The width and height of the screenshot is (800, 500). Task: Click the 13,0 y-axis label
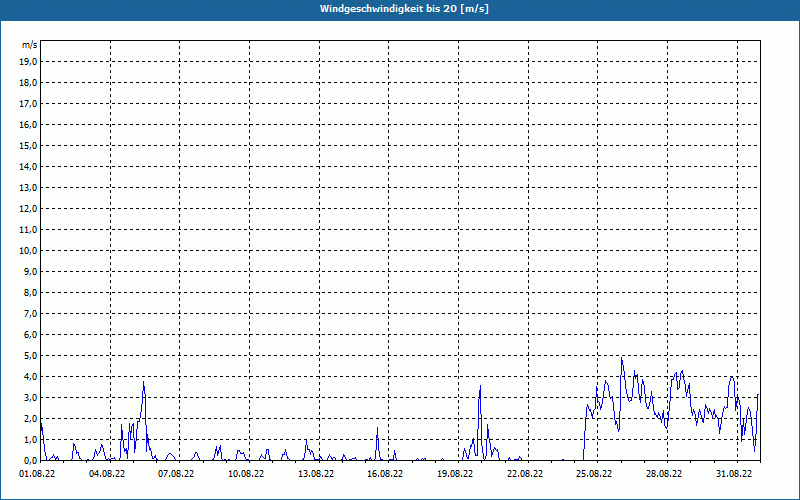coord(28,187)
